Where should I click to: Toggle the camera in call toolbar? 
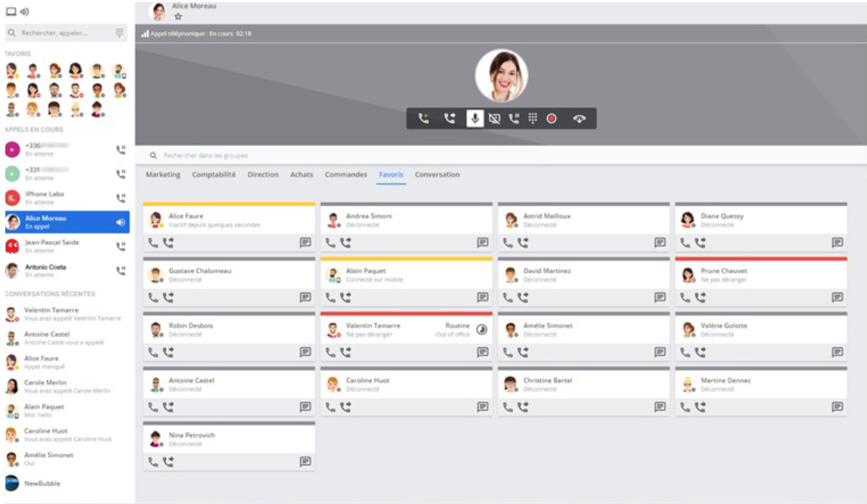click(x=495, y=118)
